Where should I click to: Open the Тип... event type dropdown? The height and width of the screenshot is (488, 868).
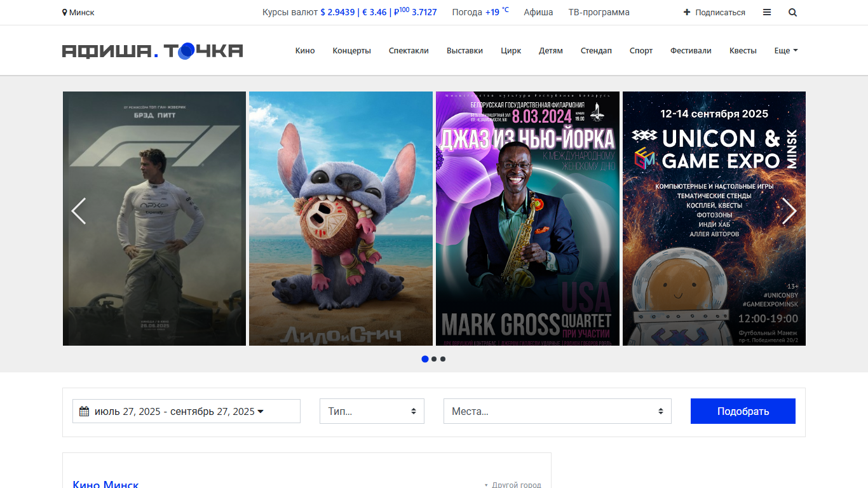point(372,411)
